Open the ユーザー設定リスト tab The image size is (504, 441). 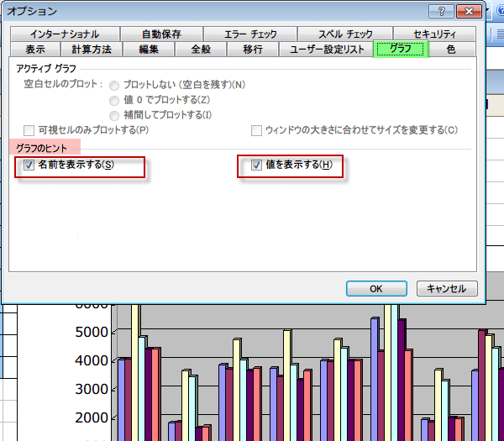[327, 50]
